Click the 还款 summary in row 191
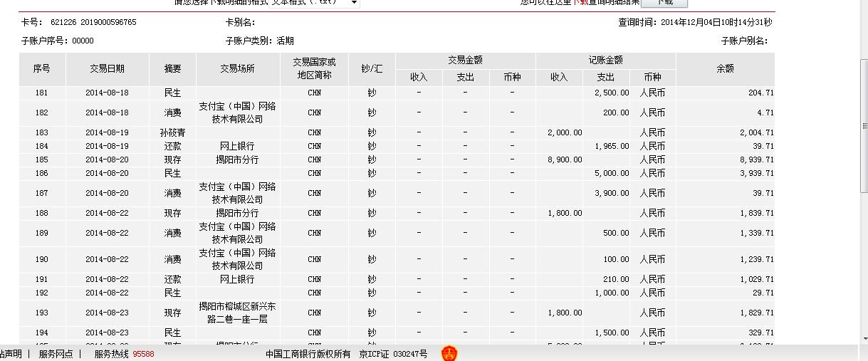The image size is (868, 361). click(x=172, y=279)
